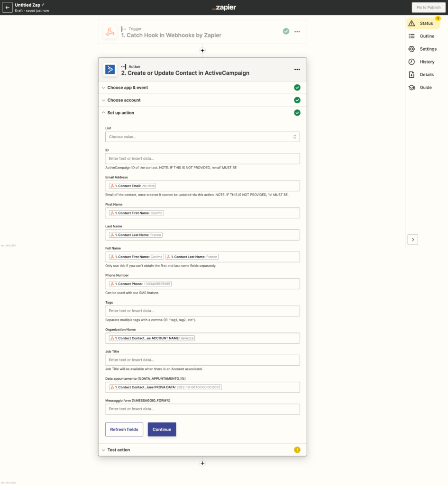Screen dimensions: 448x485
Task: Click the Continue button
Action: point(162,430)
